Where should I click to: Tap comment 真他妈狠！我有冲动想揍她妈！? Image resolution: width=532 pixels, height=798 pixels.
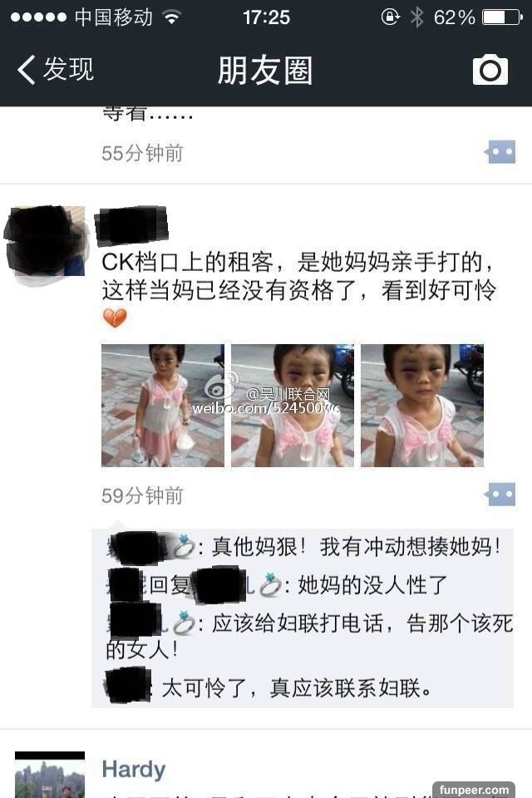pyautogui.click(x=304, y=547)
